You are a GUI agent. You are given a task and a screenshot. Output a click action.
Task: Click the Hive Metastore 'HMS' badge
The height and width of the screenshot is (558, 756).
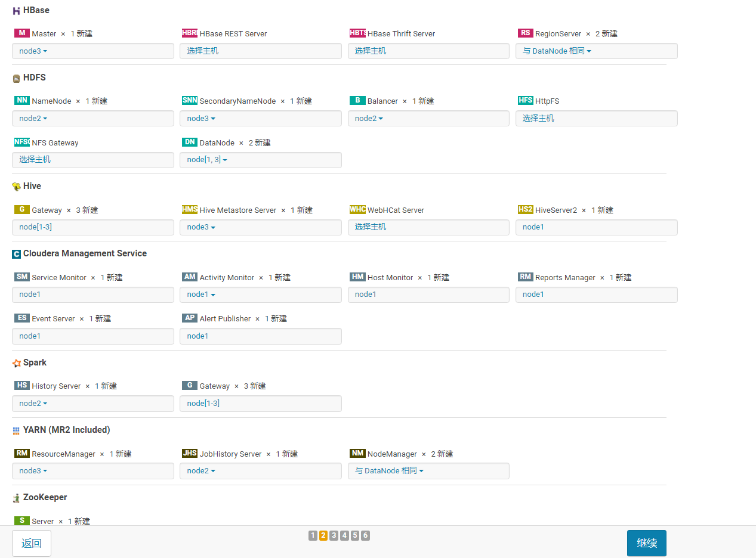click(190, 209)
